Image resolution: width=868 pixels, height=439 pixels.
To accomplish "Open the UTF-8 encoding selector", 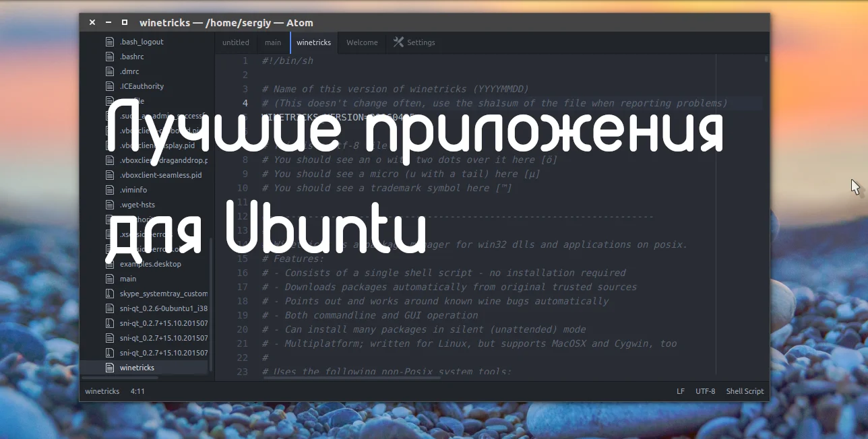I will point(706,391).
